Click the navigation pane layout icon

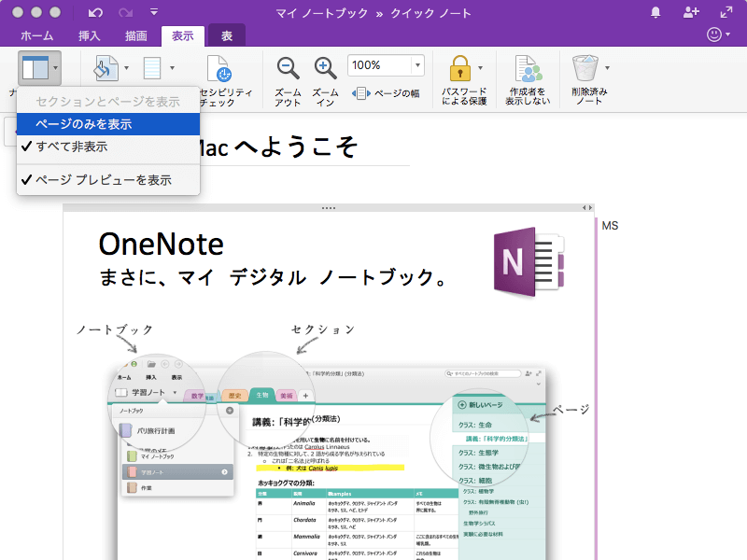click(x=35, y=68)
